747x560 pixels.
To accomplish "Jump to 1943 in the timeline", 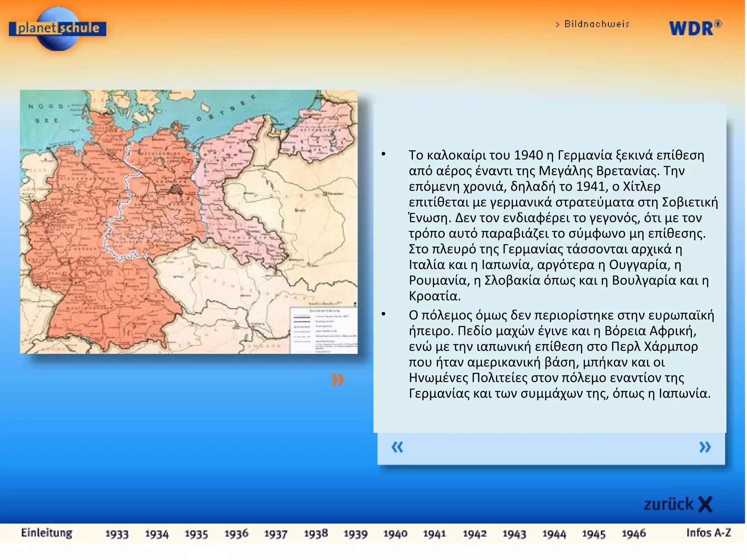I will [x=514, y=534].
